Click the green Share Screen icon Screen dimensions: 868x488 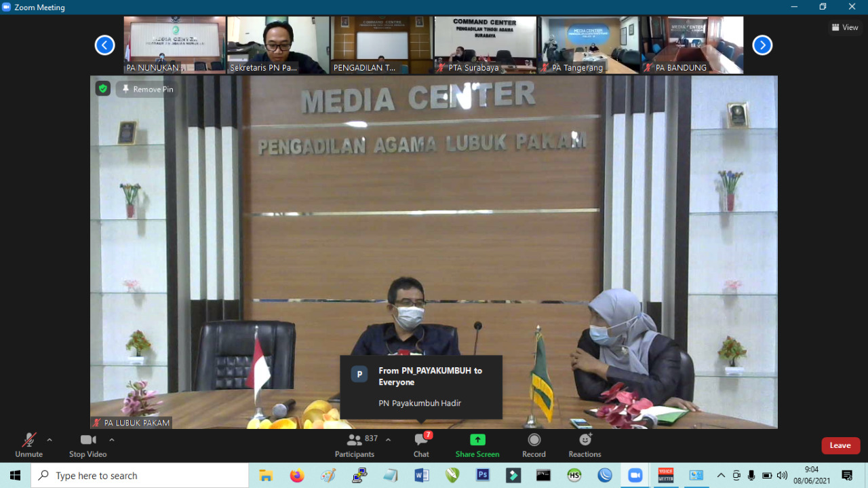coord(477,440)
